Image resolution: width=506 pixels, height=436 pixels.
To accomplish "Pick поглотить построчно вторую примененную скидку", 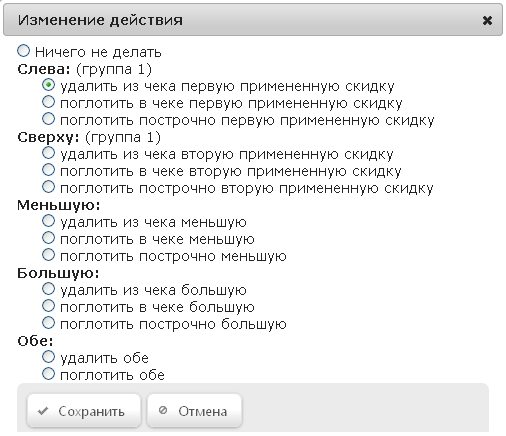I will (x=48, y=187).
